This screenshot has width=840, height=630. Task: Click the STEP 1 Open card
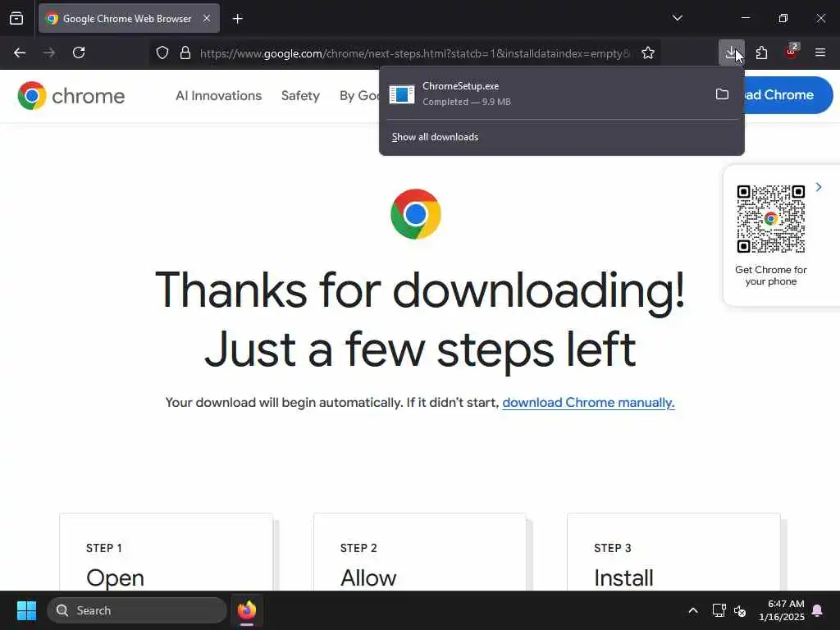click(166, 552)
